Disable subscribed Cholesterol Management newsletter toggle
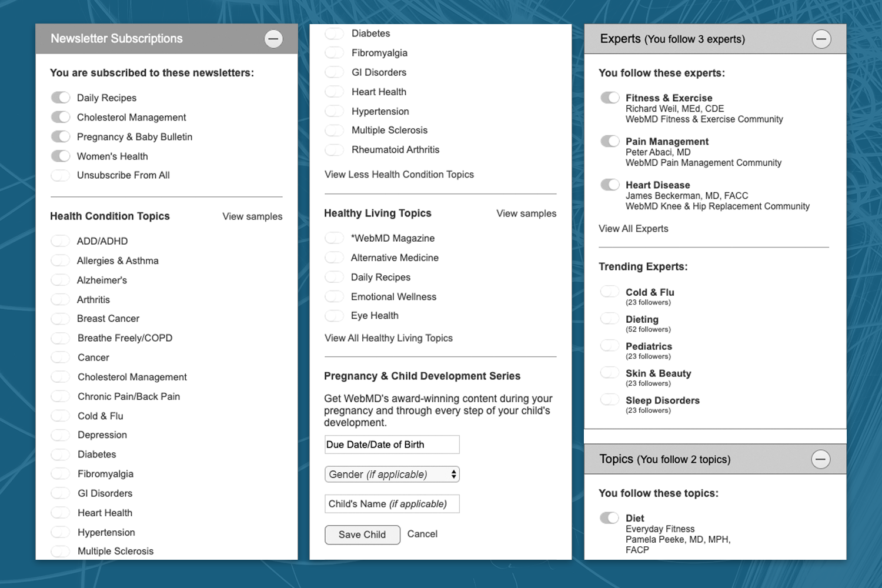Image resolution: width=882 pixels, height=588 pixels. (61, 117)
